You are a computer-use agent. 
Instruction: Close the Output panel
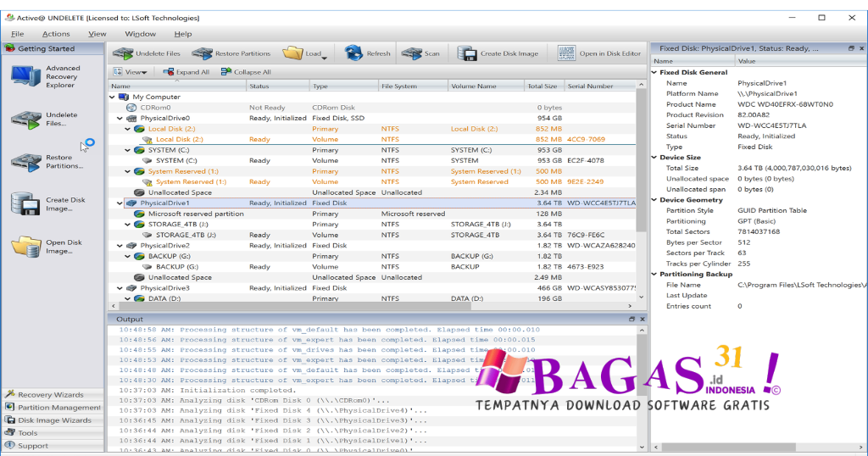pos(643,320)
